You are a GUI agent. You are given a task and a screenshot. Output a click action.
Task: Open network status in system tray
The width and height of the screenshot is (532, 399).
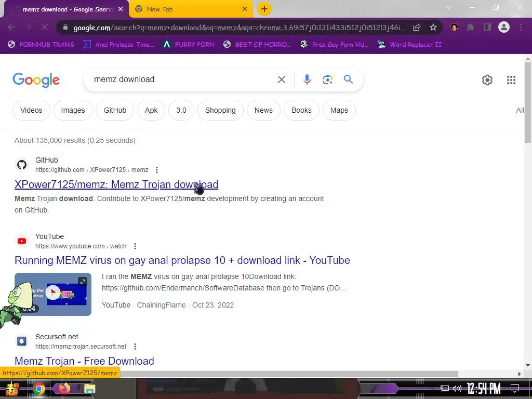point(444,389)
